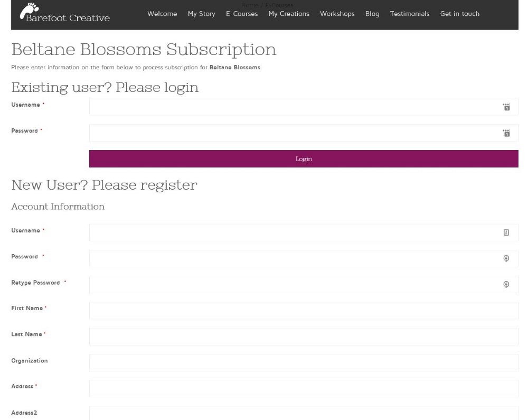
Task: Click the key icon in the Password field
Action: tap(506, 258)
